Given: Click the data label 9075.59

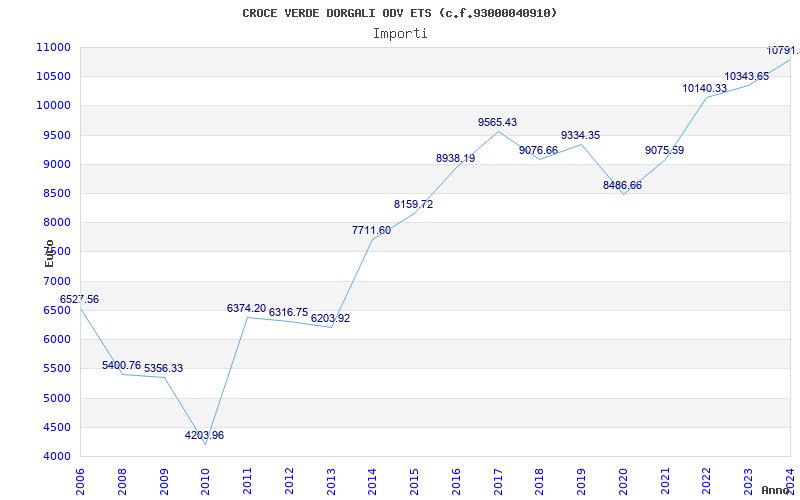Looking at the screenshot, I should [x=664, y=151].
